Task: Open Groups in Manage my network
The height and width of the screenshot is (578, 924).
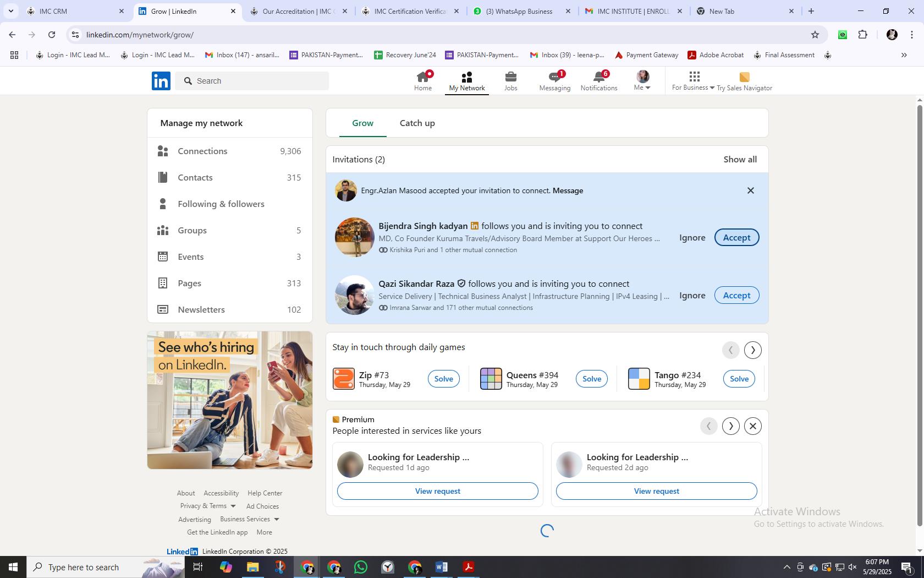Action: [230, 230]
